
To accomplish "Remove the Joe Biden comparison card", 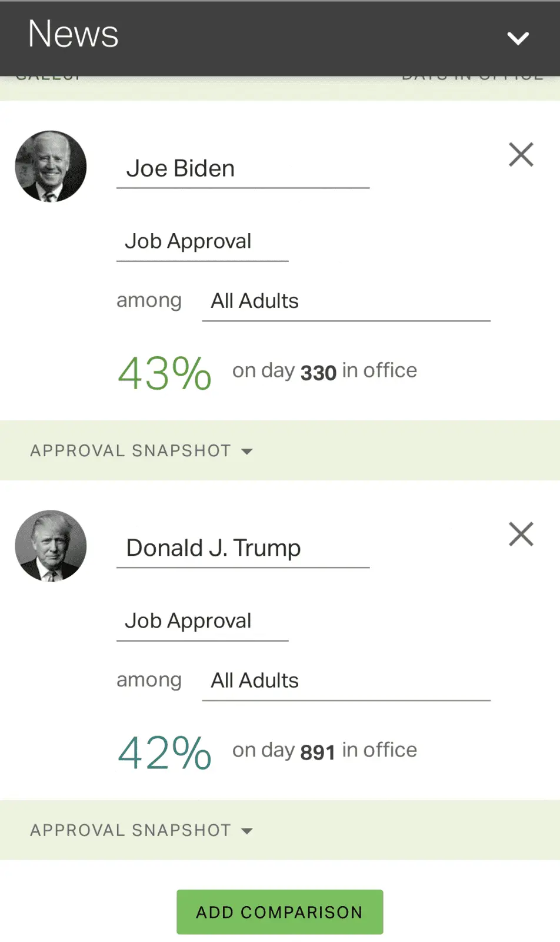I will point(521,155).
